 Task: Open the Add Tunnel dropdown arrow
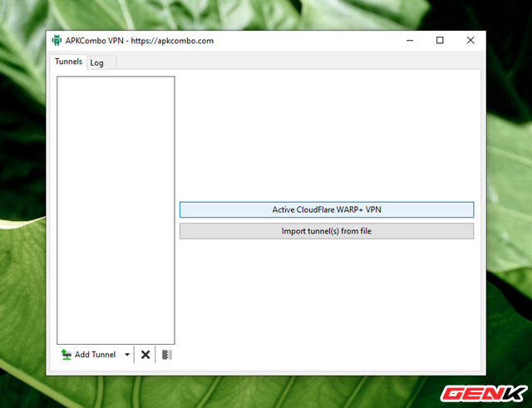pyautogui.click(x=127, y=355)
